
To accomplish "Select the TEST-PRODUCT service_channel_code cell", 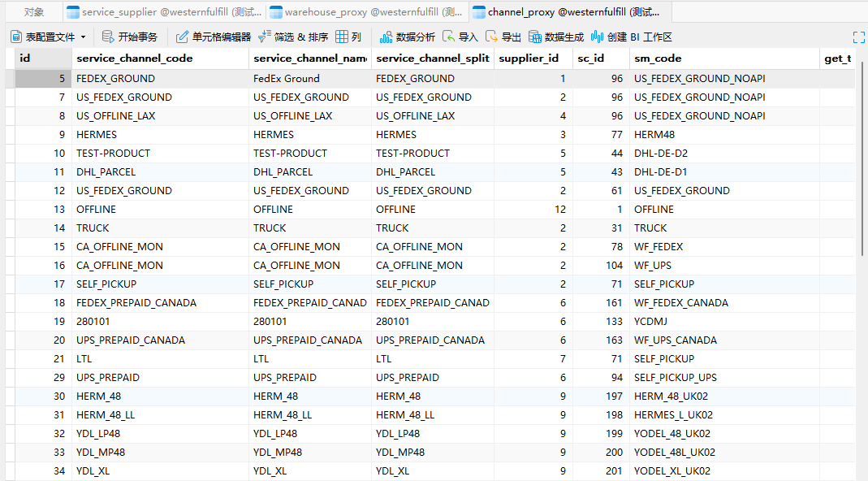I will (x=160, y=154).
